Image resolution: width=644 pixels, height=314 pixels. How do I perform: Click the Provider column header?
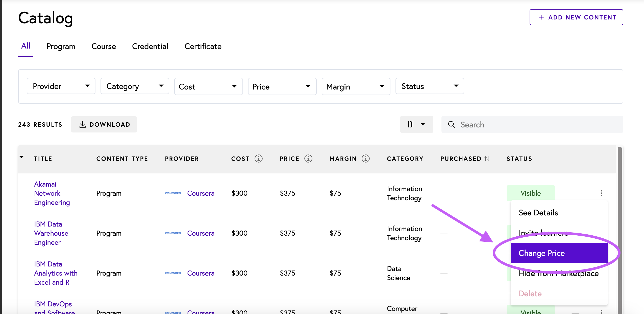(x=182, y=159)
